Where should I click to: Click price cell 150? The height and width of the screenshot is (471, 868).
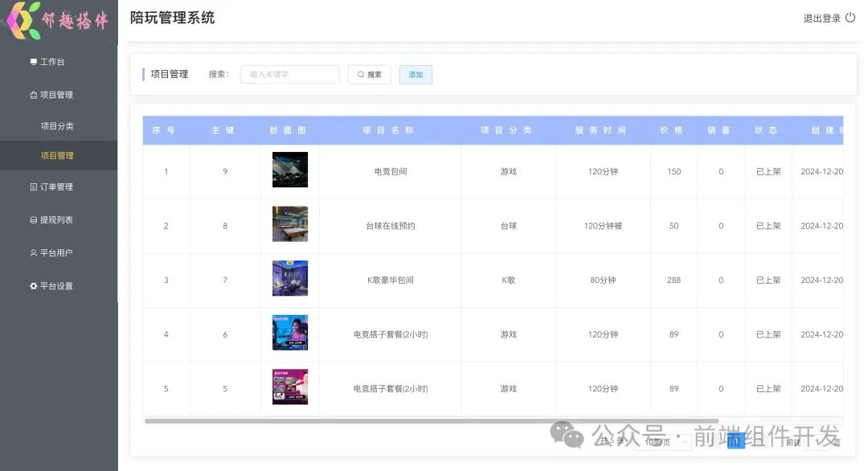click(x=674, y=171)
